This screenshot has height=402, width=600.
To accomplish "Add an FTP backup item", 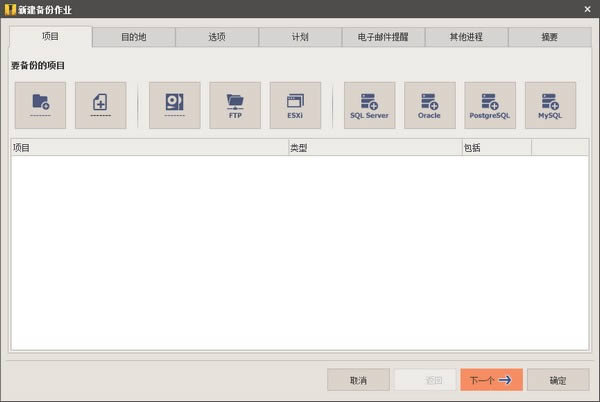I will point(235,105).
